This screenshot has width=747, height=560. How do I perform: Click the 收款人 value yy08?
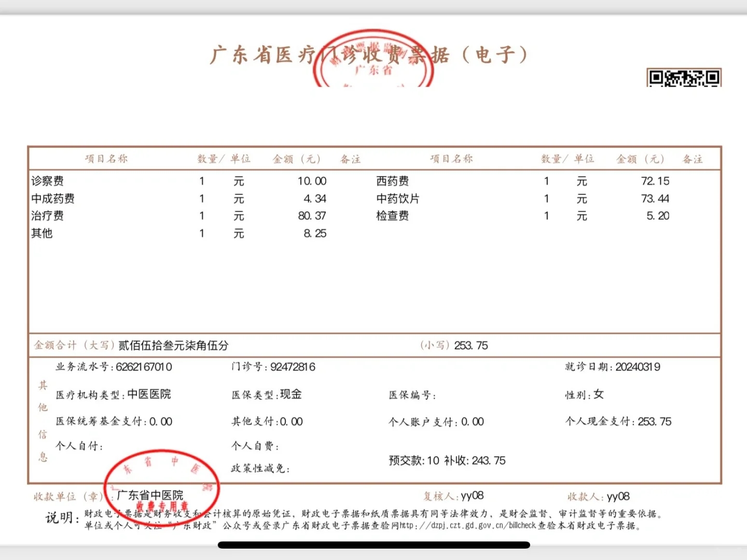[618, 497]
